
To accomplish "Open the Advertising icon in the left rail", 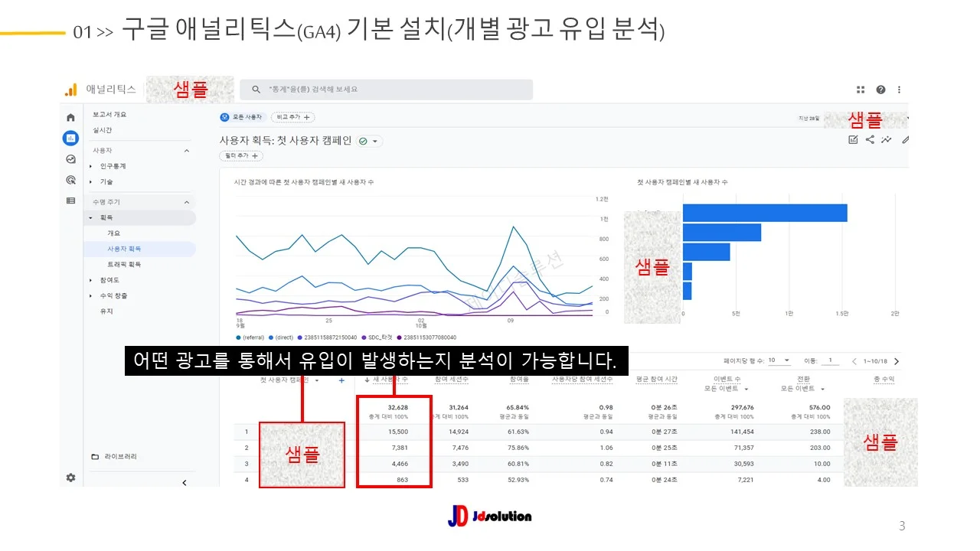I will click(70, 180).
